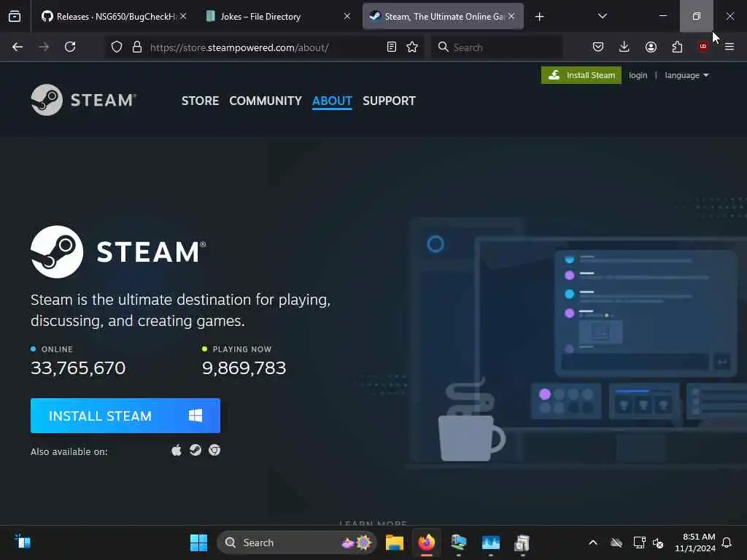The image size is (747, 560).
Task: Open the widgets icon on taskbar
Action: tap(23, 542)
